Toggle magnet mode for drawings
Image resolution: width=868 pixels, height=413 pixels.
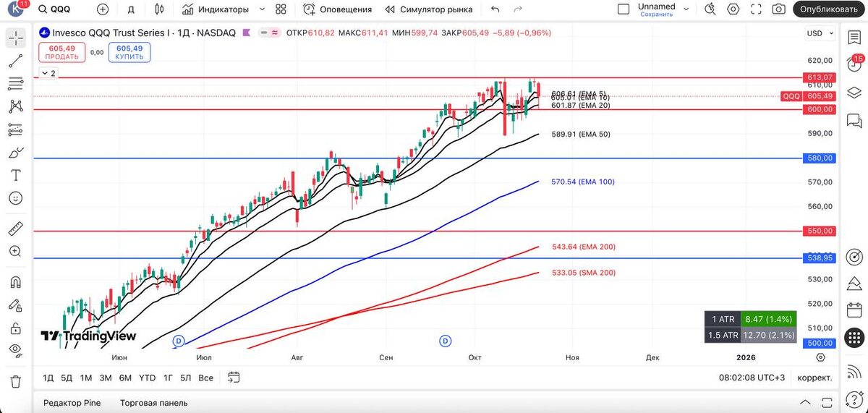pyautogui.click(x=15, y=282)
